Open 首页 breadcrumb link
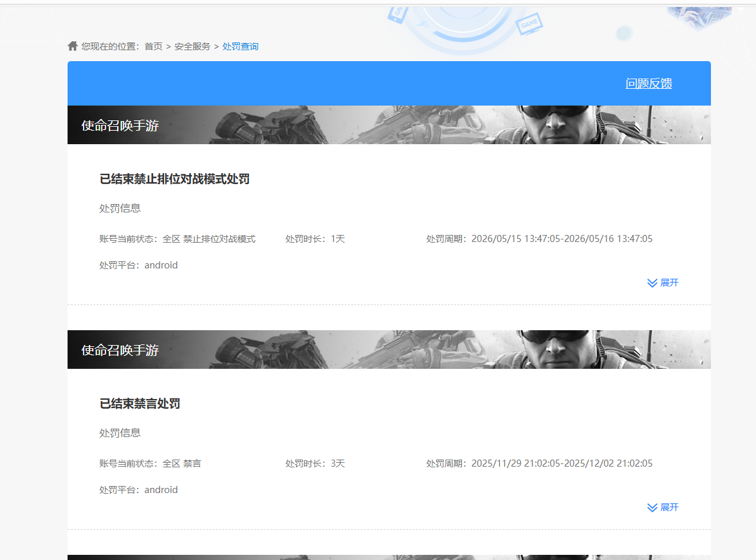 pyautogui.click(x=153, y=46)
